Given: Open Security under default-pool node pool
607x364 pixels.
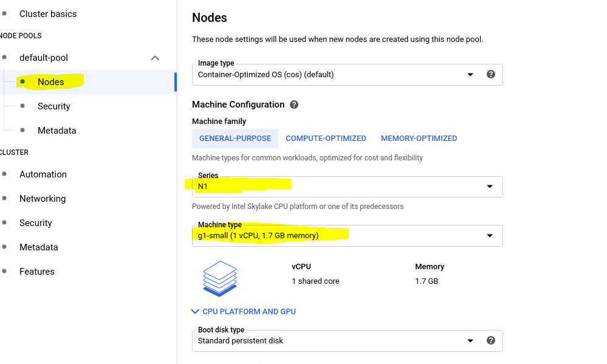Looking at the screenshot, I should tap(54, 106).
